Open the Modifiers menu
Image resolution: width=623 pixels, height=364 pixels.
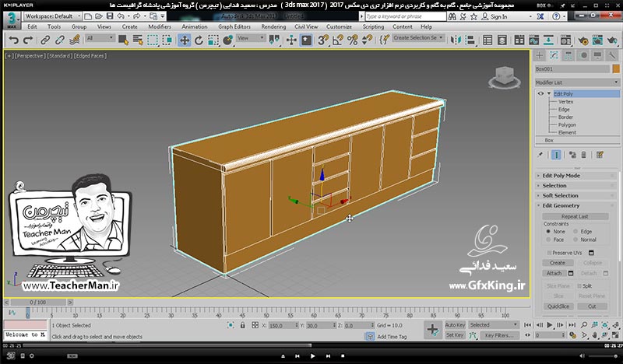(160, 26)
